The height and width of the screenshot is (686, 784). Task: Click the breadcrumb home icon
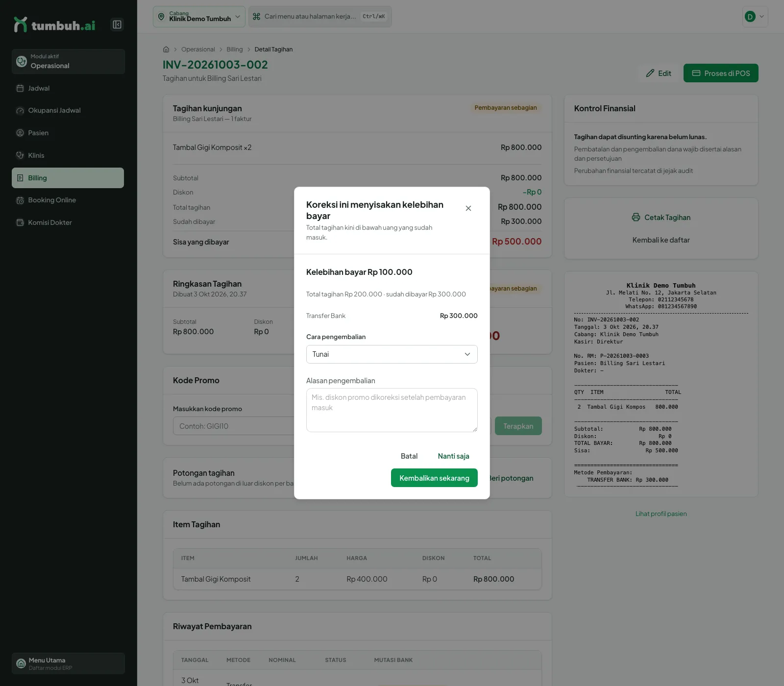[166, 49]
